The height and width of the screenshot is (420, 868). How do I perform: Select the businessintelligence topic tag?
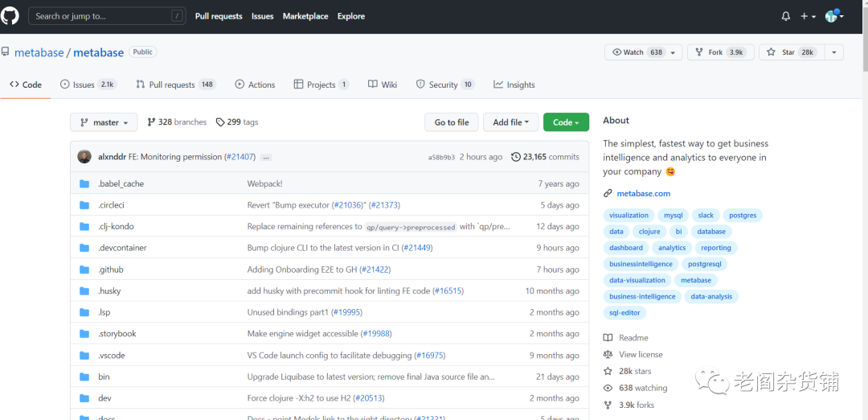[x=641, y=264]
